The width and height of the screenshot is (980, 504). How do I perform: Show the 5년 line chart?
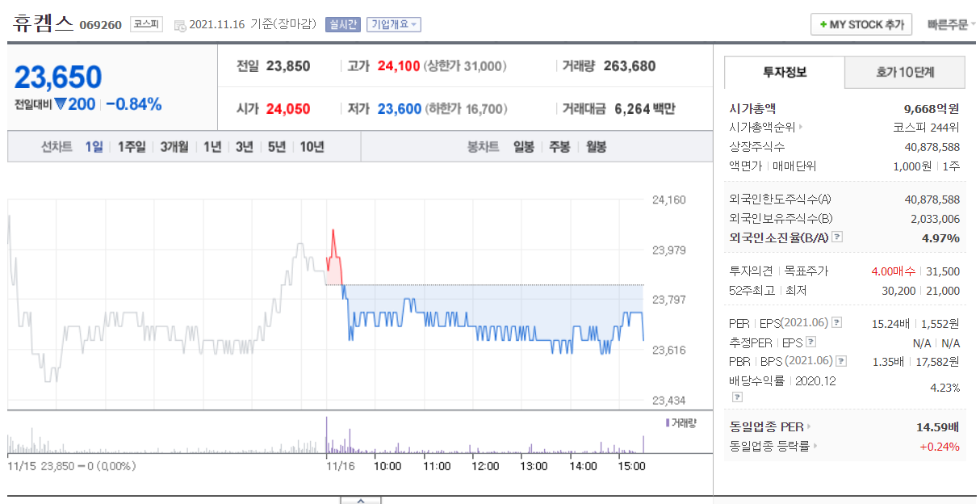pyautogui.click(x=277, y=147)
